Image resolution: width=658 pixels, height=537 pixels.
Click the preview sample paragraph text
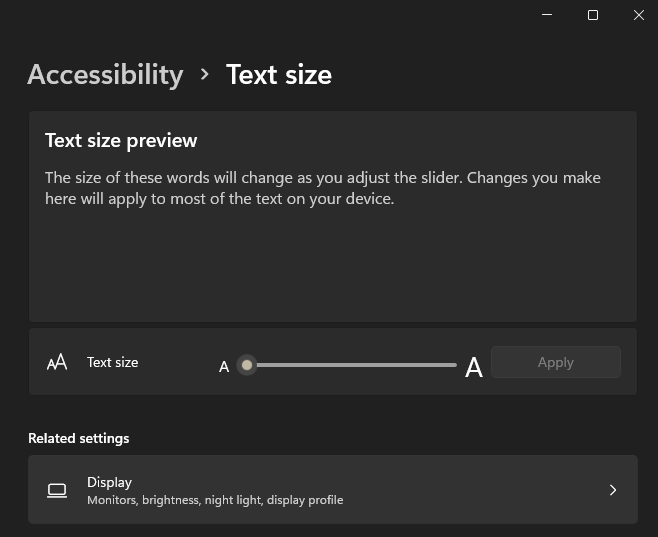322,188
